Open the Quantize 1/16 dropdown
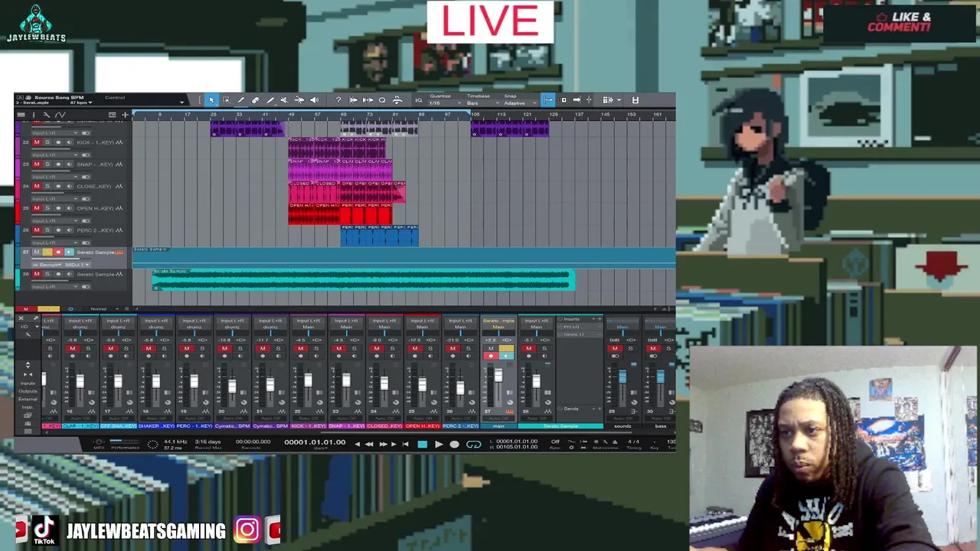This screenshot has width=980, height=551. tap(445, 103)
